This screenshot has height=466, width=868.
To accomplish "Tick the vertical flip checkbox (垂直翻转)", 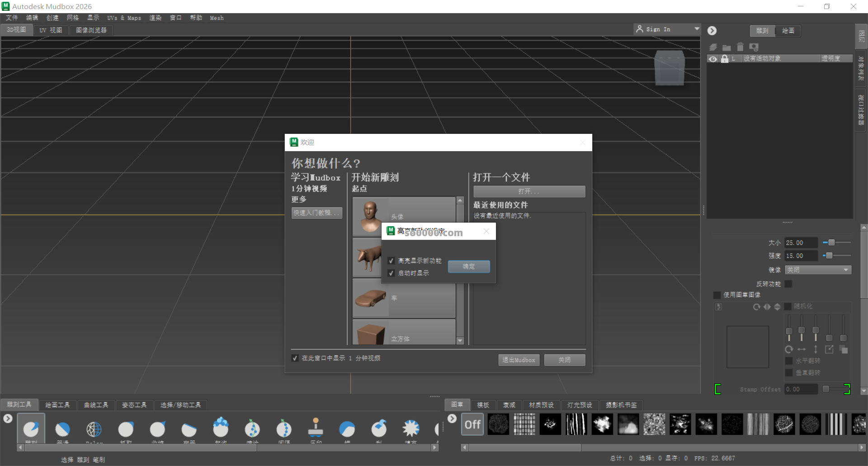I will (x=789, y=372).
